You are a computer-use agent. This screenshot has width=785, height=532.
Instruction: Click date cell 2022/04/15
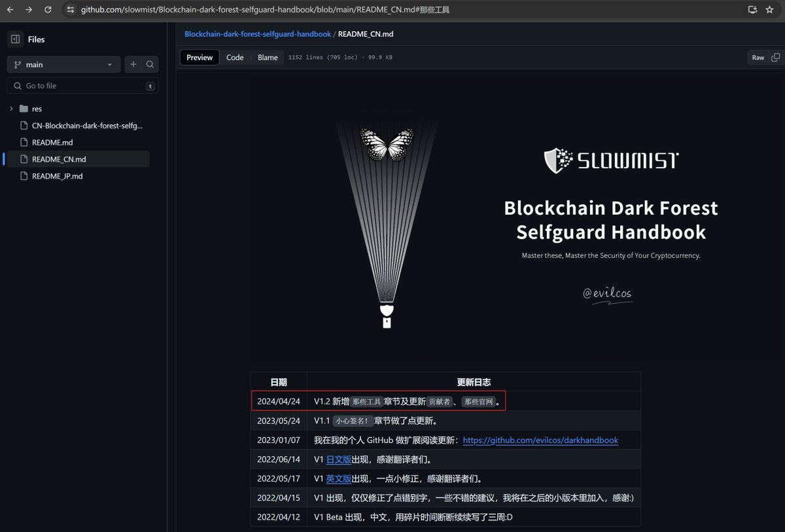coord(279,498)
